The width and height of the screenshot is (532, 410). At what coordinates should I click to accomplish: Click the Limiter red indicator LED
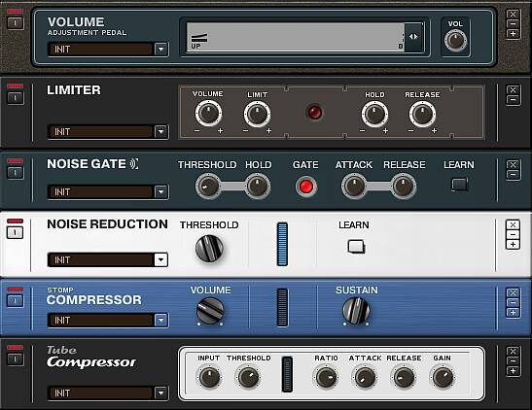314,112
